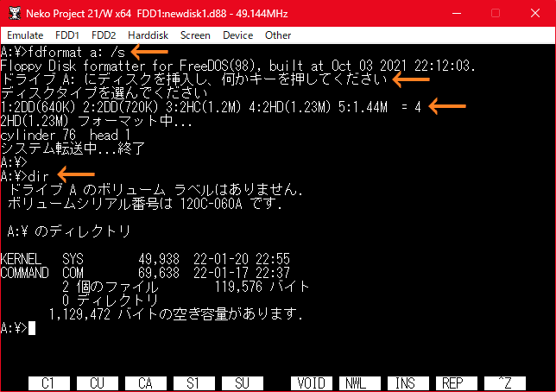Click the VOID function key label
Image resolution: width=556 pixels, height=392 pixels.
pyautogui.click(x=312, y=383)
